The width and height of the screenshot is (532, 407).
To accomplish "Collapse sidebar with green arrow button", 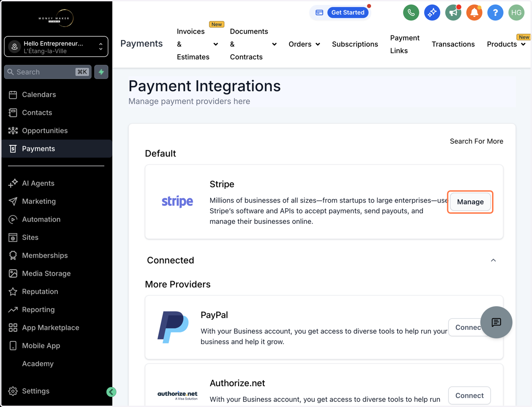I will click(111, 391).
